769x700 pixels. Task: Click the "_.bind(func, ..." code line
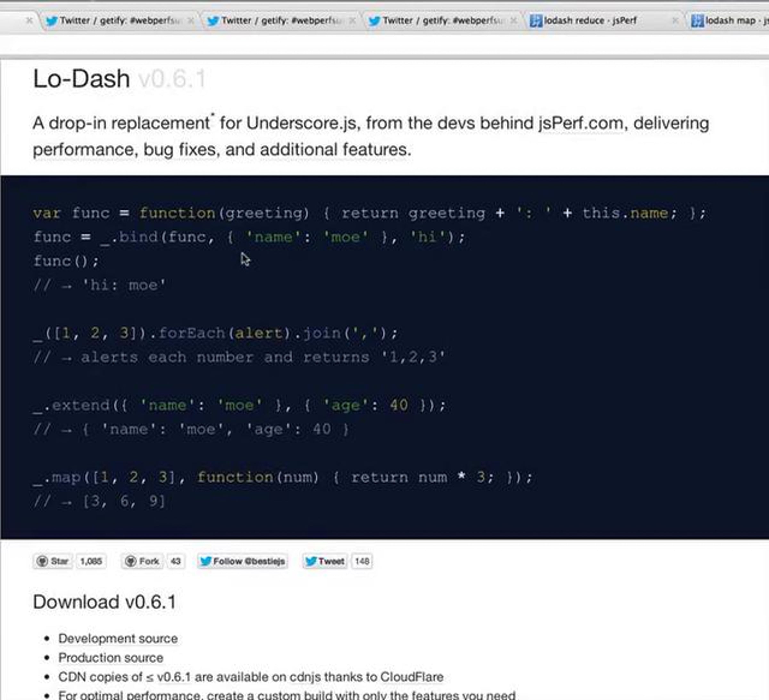pos(250,238)
